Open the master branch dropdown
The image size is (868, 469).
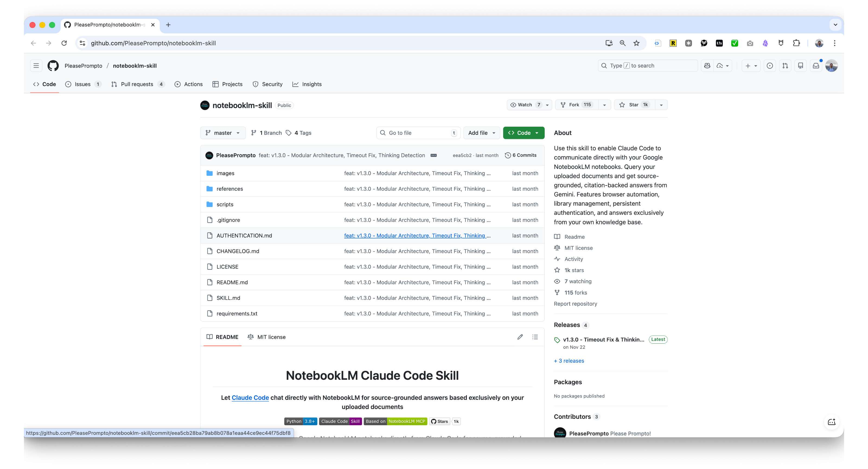pos(223,133)
